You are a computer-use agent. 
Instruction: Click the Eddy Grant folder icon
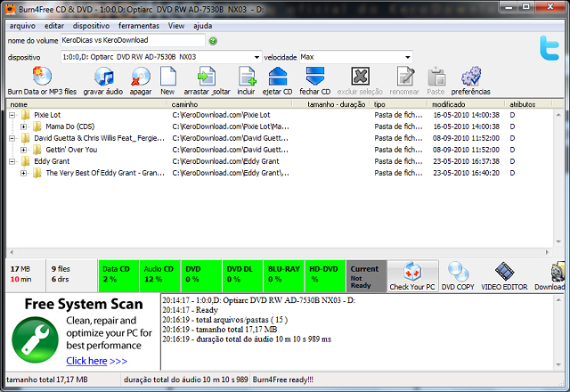pyautogui.click(x=25, y=161)
